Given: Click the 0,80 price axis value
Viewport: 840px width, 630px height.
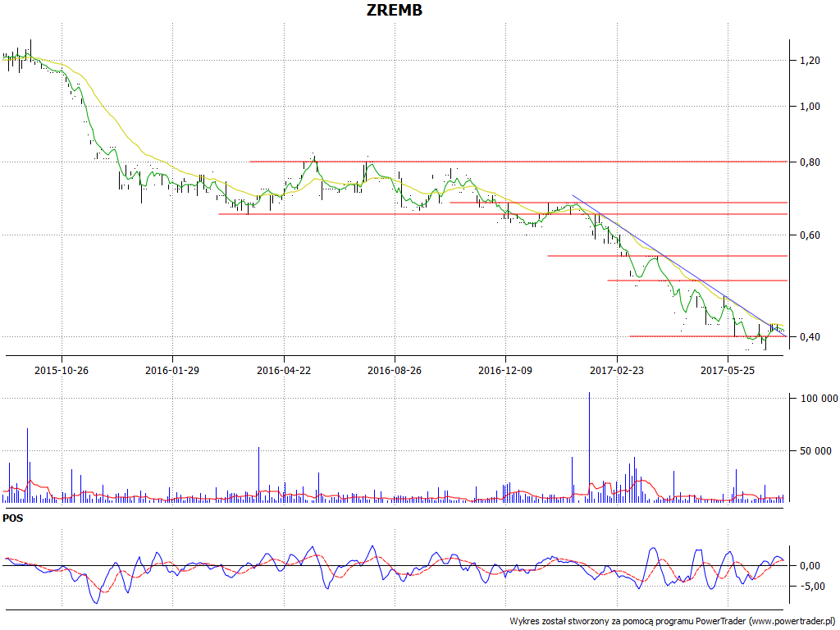Looking at the screenshot, I should (x=810, y=162).
